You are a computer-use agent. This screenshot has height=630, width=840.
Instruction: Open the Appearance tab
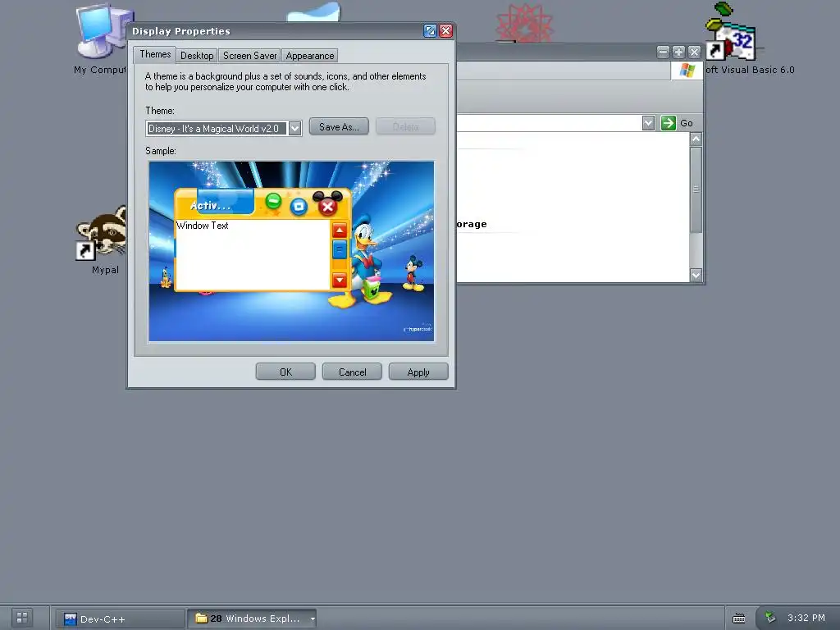click(x=309, y=56)
